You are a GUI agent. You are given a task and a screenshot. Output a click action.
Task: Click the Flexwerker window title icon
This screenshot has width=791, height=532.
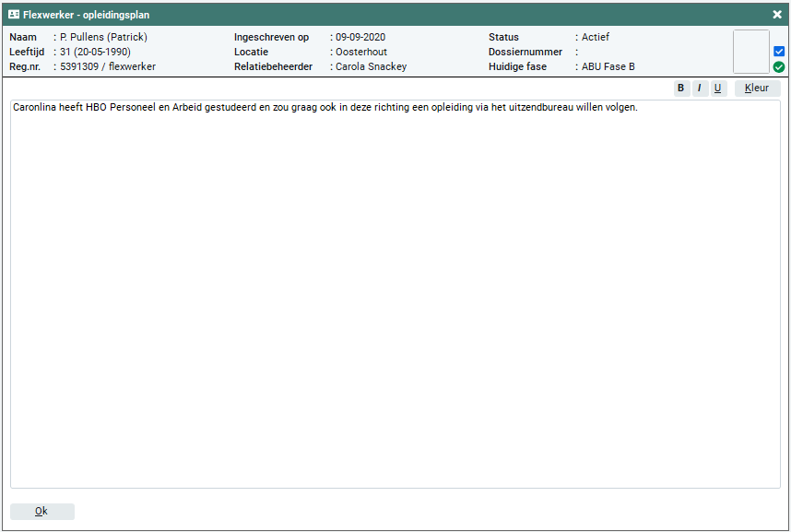pos(14,15)
